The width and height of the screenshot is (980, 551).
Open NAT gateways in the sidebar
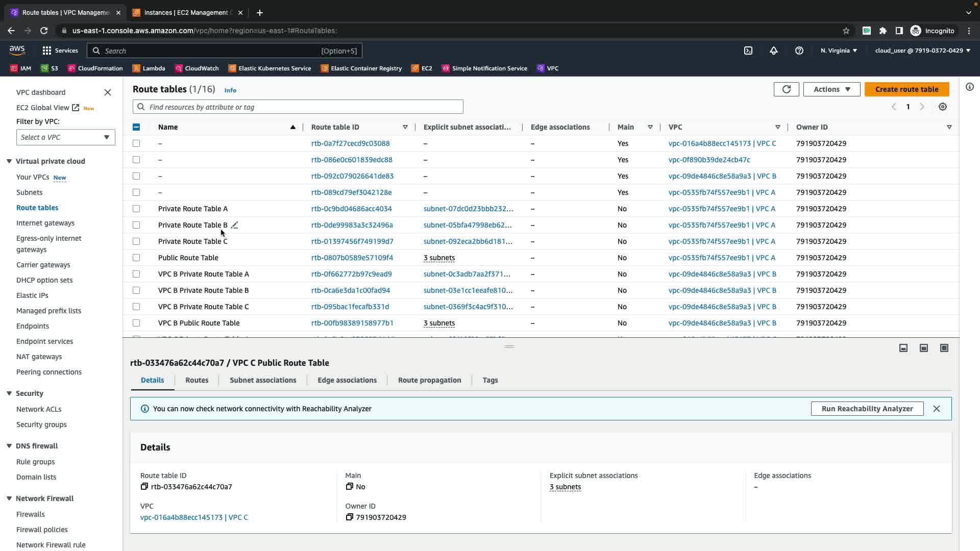pyautogui.click(x=39, y=357)
